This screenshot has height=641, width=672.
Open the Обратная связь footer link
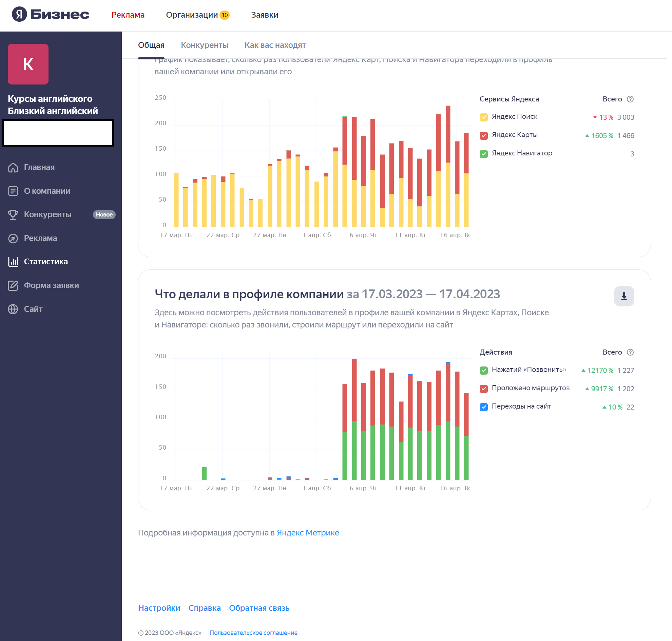coord(259,608)
